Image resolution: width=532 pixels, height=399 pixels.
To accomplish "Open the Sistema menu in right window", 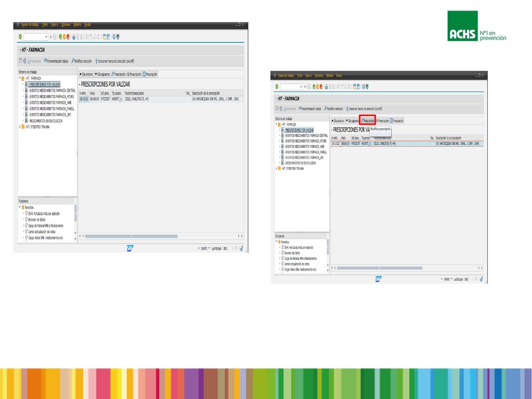I will pos(330,76).
